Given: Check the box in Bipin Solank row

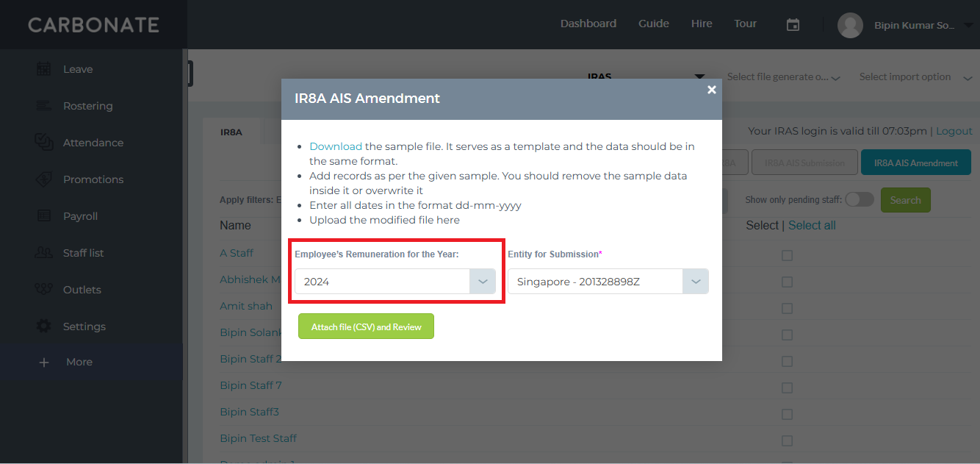Looking at the screenshot, I should point(787,335).
